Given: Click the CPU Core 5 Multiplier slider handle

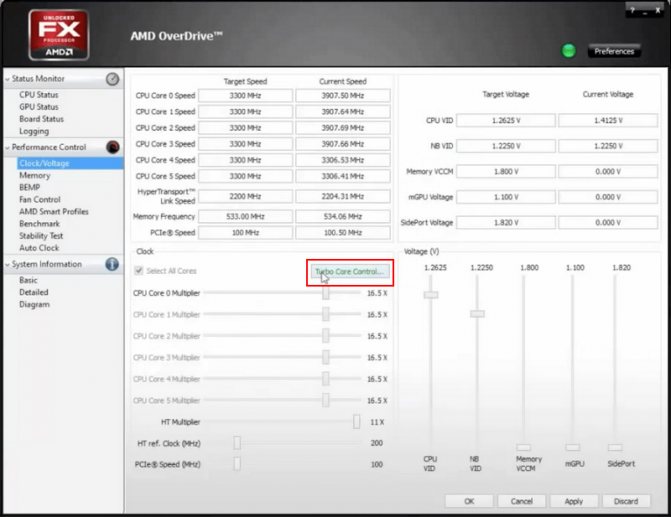Looking at the screenshot, I should [326, 400].
